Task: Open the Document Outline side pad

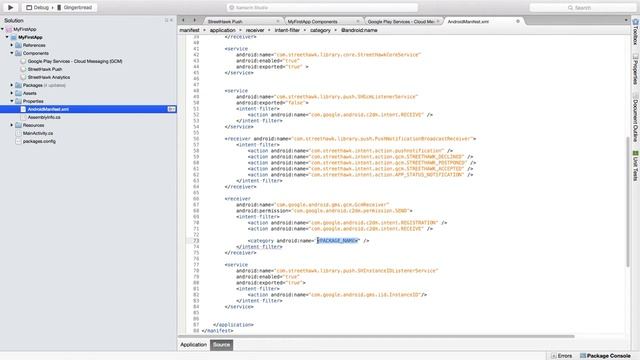Action: [x=635, y=118]
